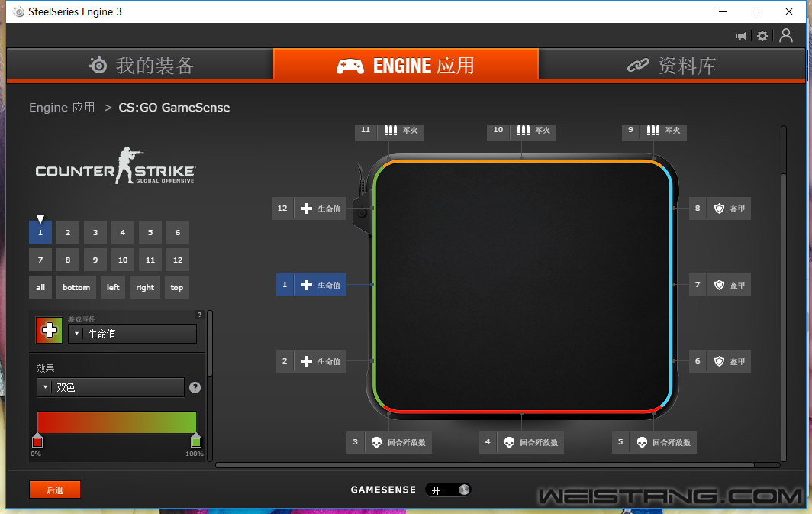
Task: Click the health cross icon for zone 1
Action: [x=307, y=285]
